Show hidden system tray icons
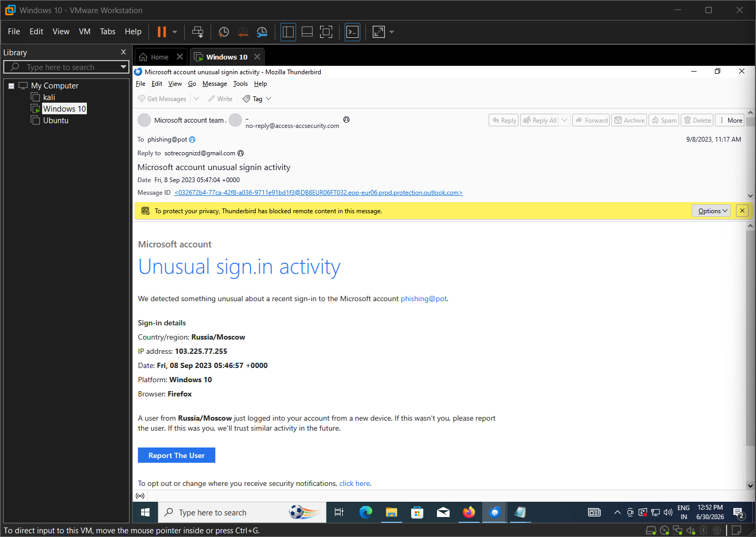 (x=618, y=512)
